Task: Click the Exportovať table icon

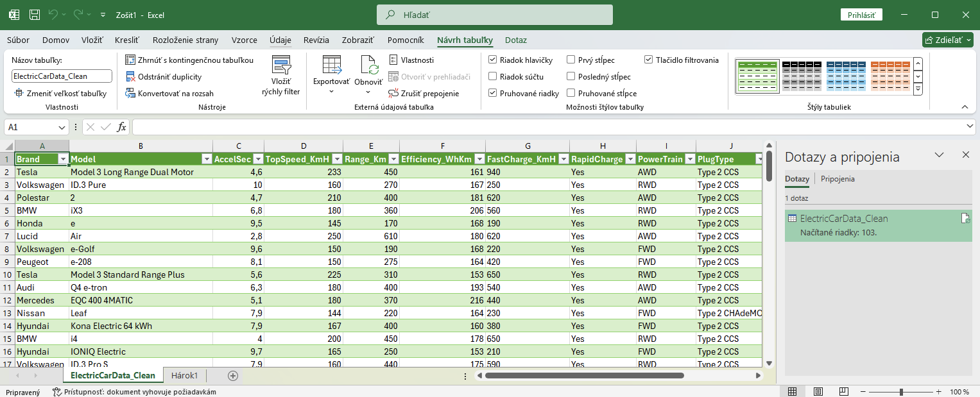Action: tap(332, 65)
